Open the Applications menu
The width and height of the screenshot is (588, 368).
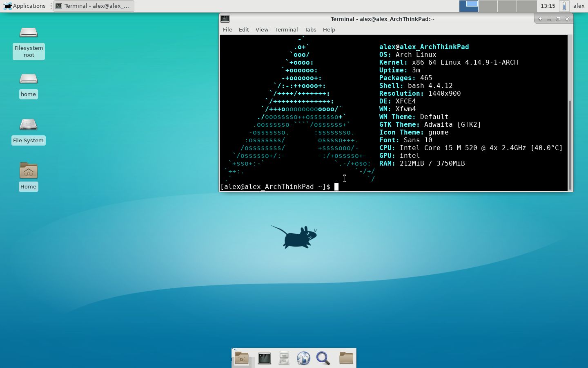click(25, 6)
